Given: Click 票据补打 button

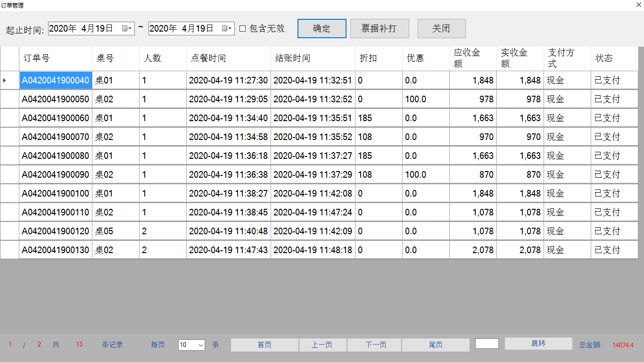Looking at the screenshot, I should (379, 28).
